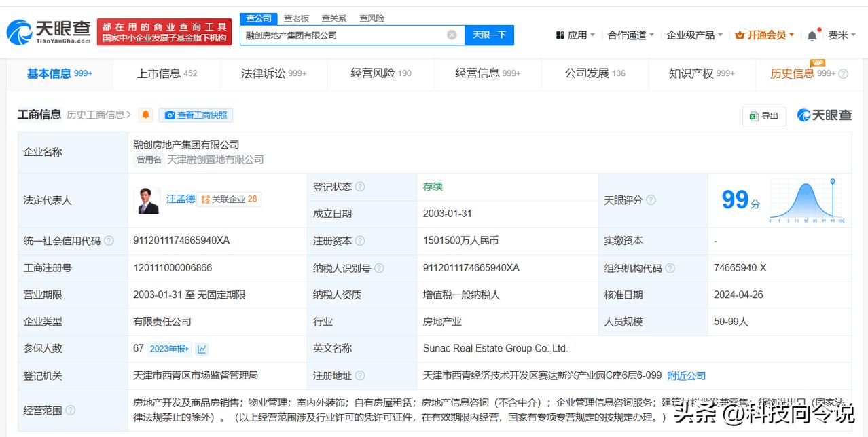Show help for 注册地址
Screen dimensions: 868x437
click(360, 376)
